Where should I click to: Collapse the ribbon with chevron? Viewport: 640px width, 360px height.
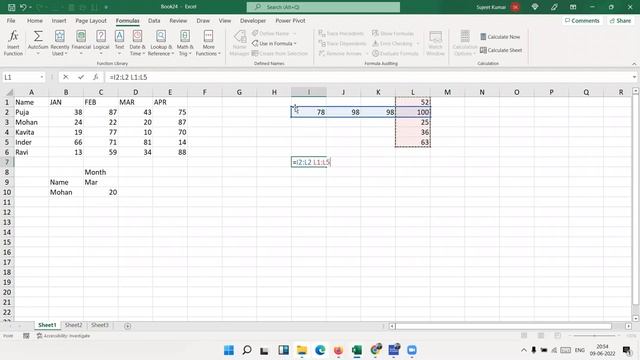[x=634, y=64]
